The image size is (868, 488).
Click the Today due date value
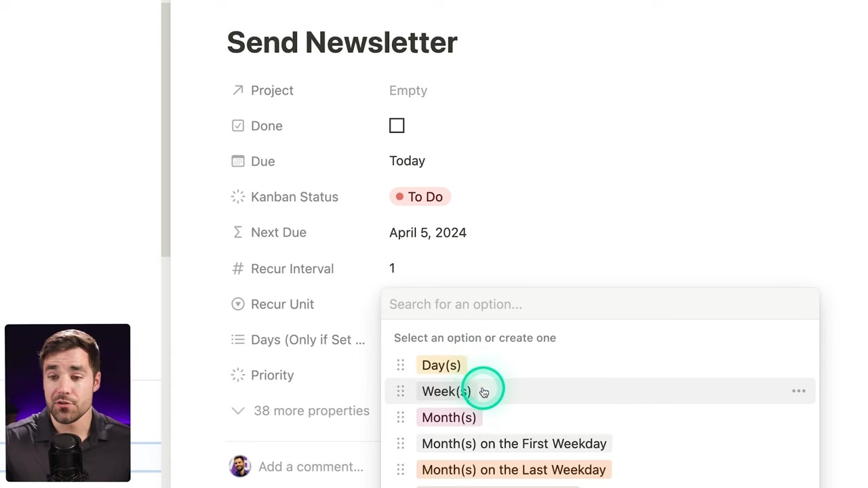(407, 161)
